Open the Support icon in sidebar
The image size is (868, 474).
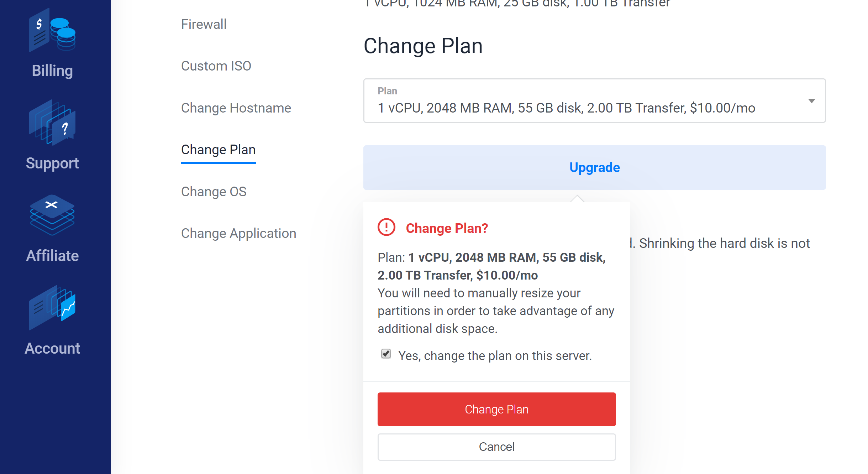52,123
